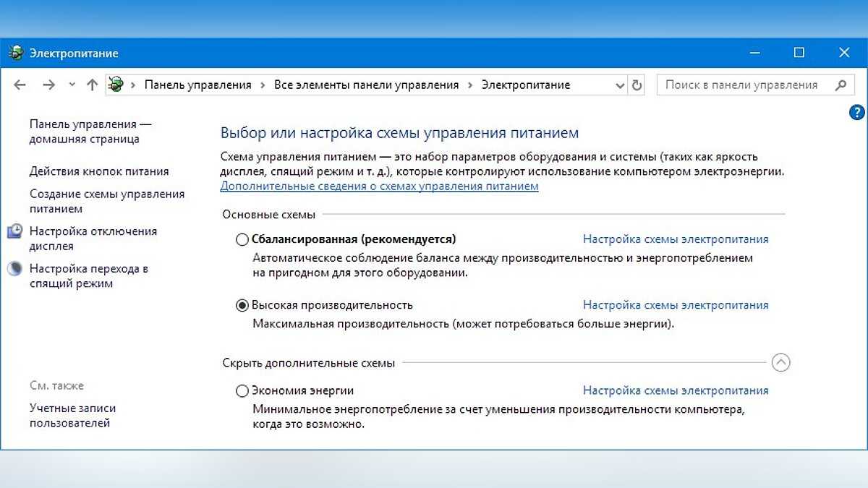Open Действия кнопок питания in sidebar

[x=99, y=171]
